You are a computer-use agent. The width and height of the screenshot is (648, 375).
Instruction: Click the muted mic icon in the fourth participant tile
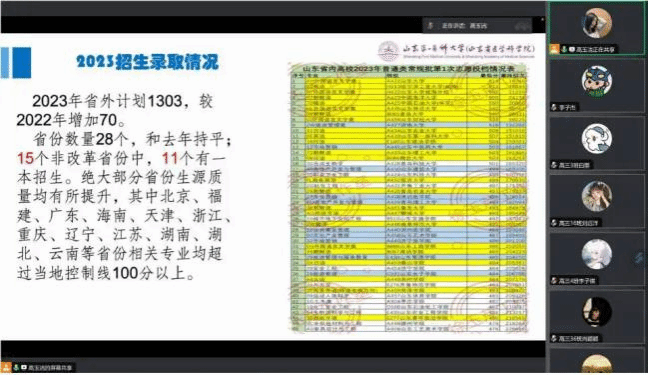[x=554, y=223]
